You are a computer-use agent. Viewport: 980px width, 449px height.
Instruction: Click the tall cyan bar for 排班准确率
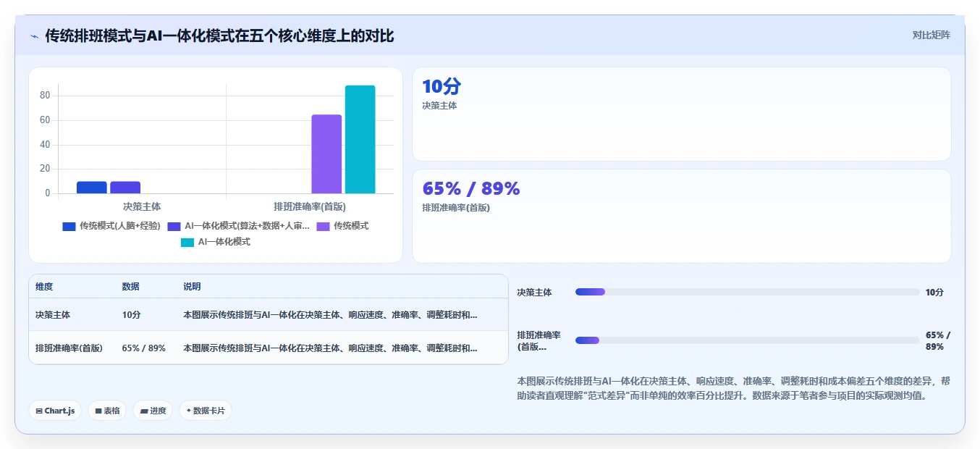tap(360, 139)
